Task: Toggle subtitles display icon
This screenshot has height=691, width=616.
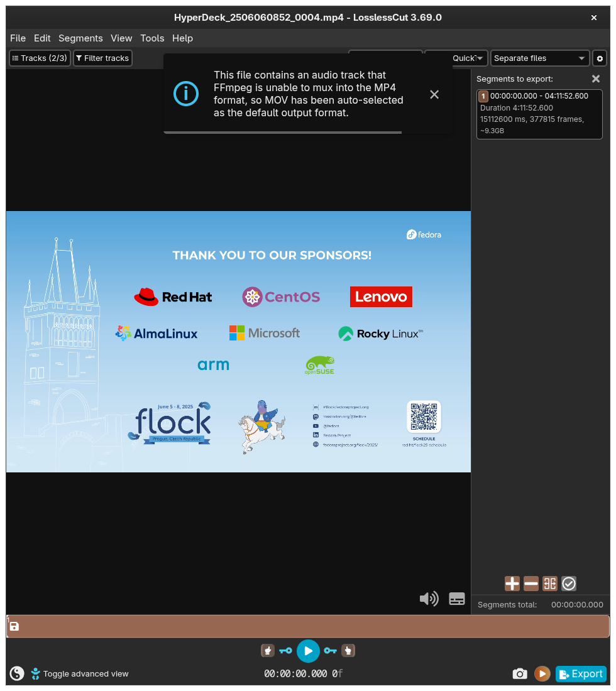Action: coord(457,599)
